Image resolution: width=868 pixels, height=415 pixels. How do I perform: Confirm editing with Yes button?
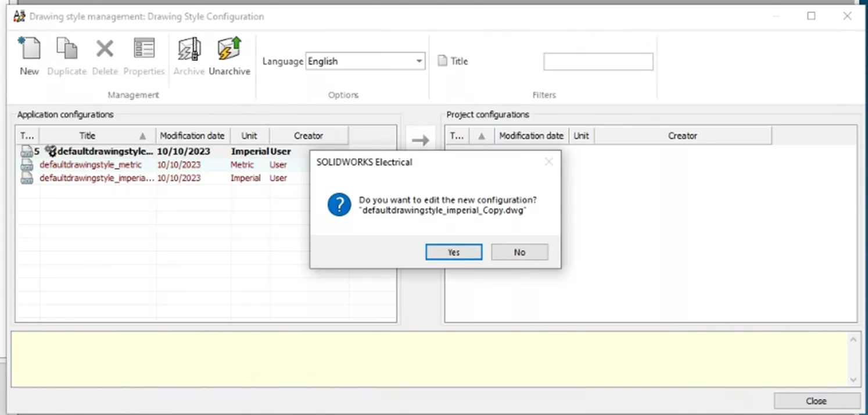pyautogui.click(x=454, y=252)
